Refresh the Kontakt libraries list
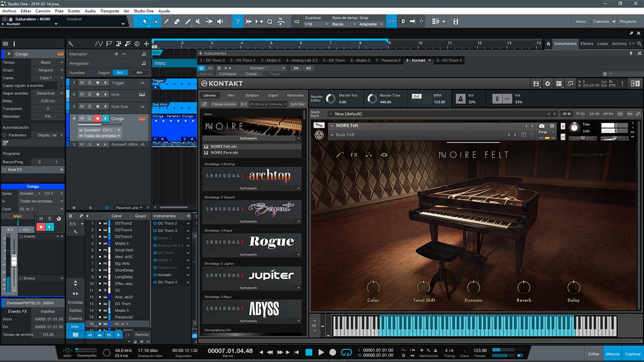Screen dimensions: 644x362 pos(204,104)
